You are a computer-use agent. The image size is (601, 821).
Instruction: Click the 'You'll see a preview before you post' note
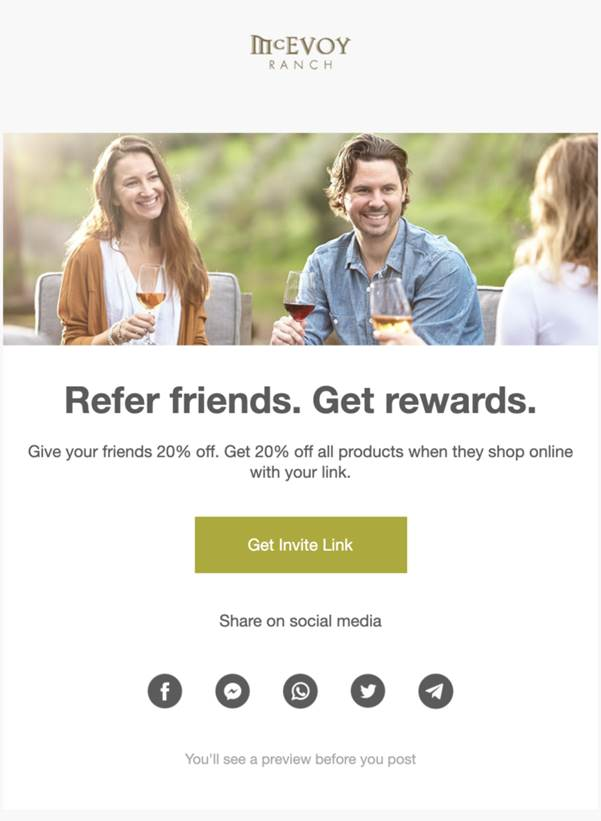(x=300, y=759)
